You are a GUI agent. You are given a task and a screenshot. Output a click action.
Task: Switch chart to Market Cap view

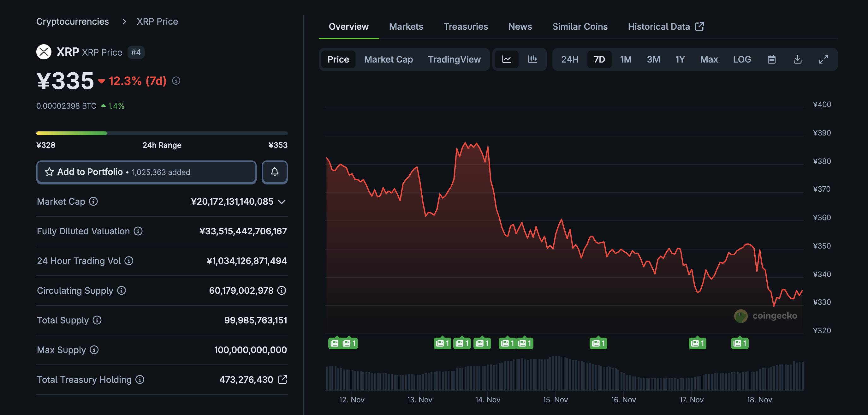(x=388, y=59)
